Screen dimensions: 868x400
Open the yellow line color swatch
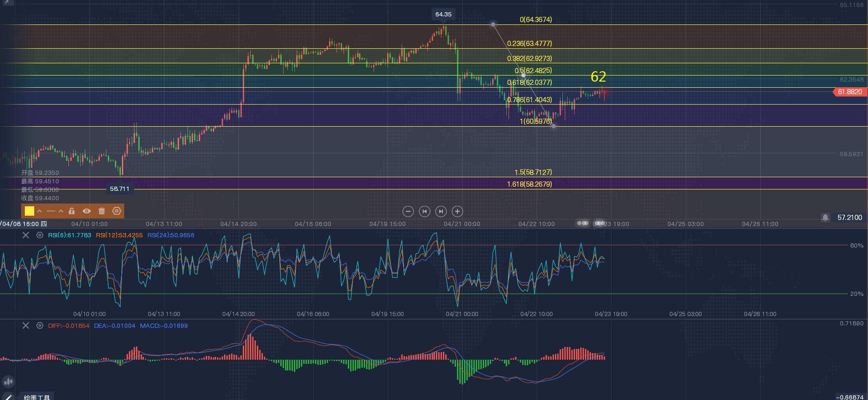point(30,211)
